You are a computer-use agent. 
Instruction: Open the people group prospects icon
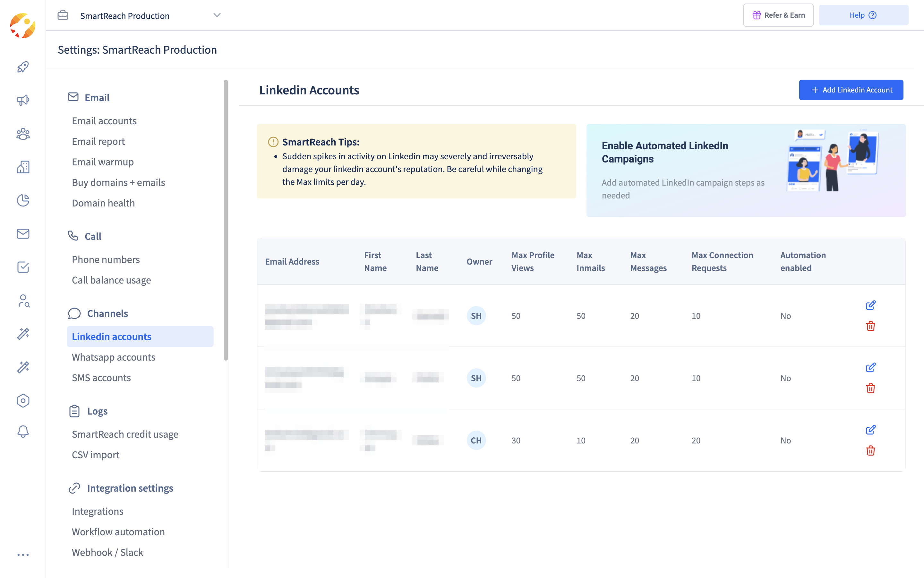23,134
